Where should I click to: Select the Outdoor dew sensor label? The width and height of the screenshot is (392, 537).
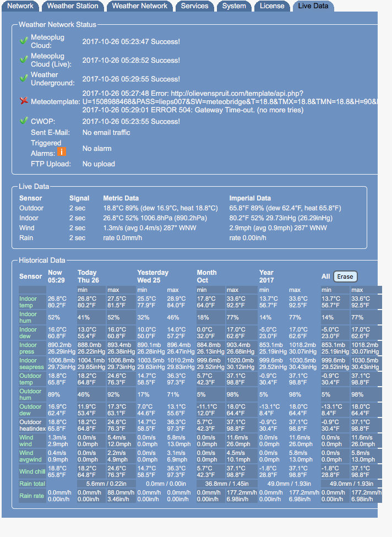(31, 410)
